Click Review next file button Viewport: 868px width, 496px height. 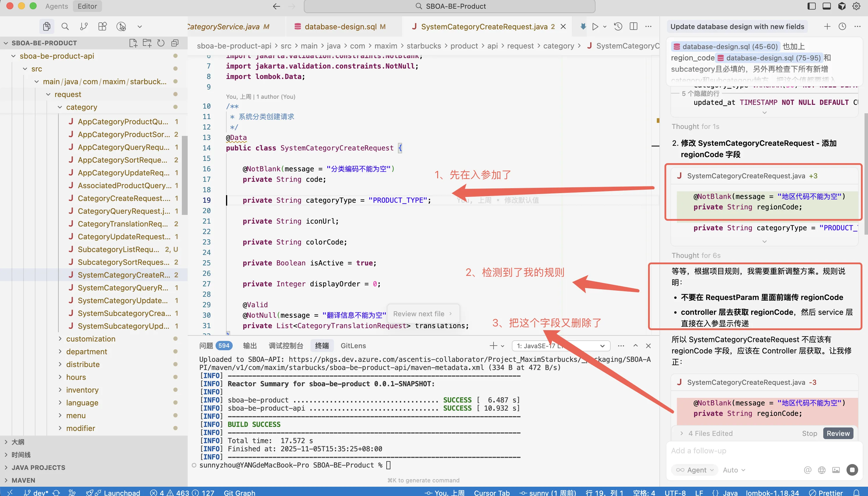[x=422, y=314]
